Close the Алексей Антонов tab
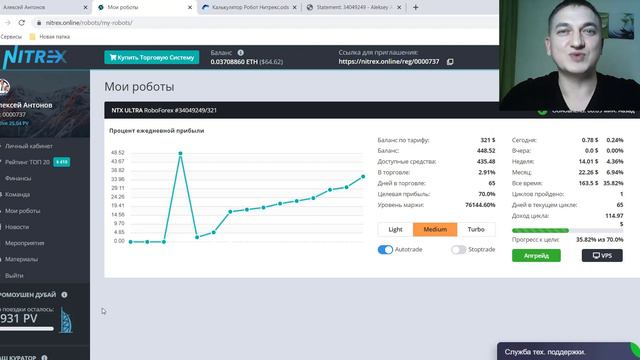 coord(85,7)
